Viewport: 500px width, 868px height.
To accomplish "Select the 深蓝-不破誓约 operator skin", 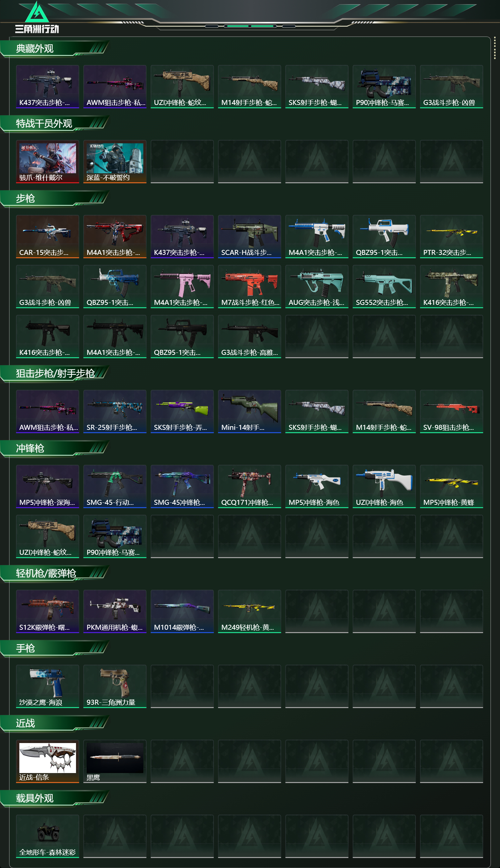I will (x=115, y=161).
